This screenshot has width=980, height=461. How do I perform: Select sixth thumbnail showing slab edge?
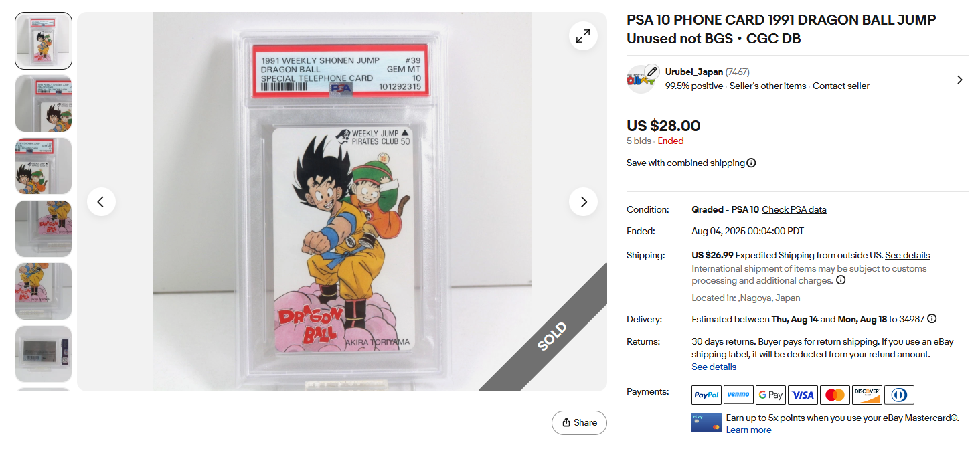click(44, 354)
